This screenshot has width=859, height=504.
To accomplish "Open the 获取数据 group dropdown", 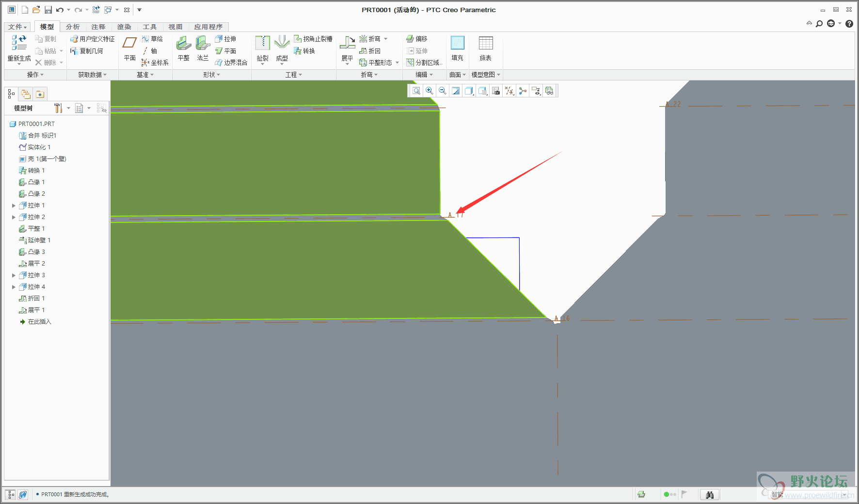I will coord(93,75).
